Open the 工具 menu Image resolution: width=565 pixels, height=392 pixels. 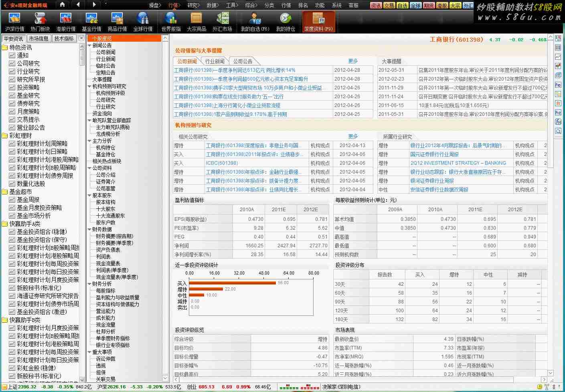pyautogui.click(x=232, y=5)
